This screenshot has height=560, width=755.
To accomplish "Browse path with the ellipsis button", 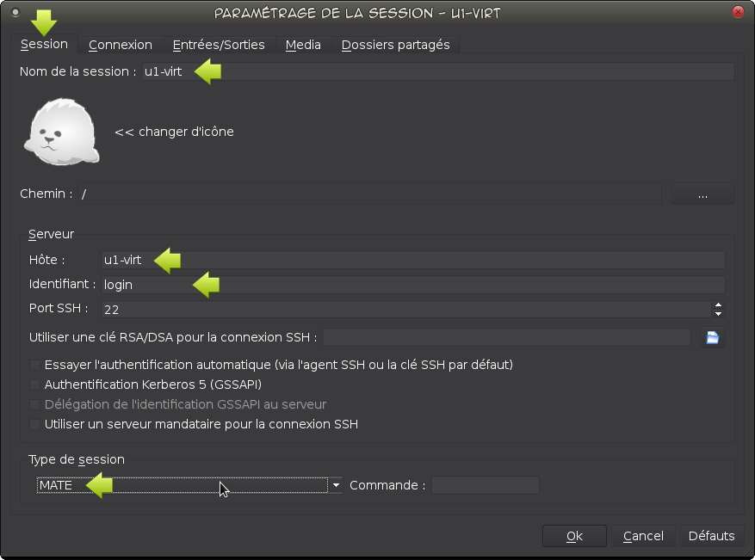I will click(702, 194).
